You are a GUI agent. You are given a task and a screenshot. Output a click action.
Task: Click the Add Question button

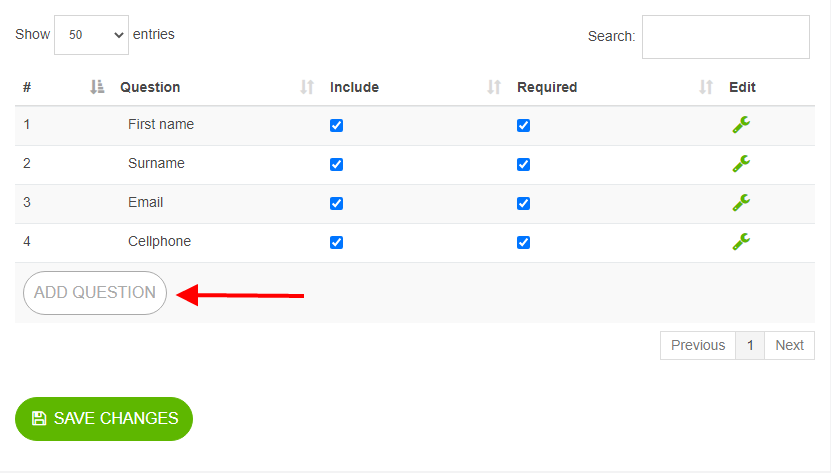[x=95, y=293]
